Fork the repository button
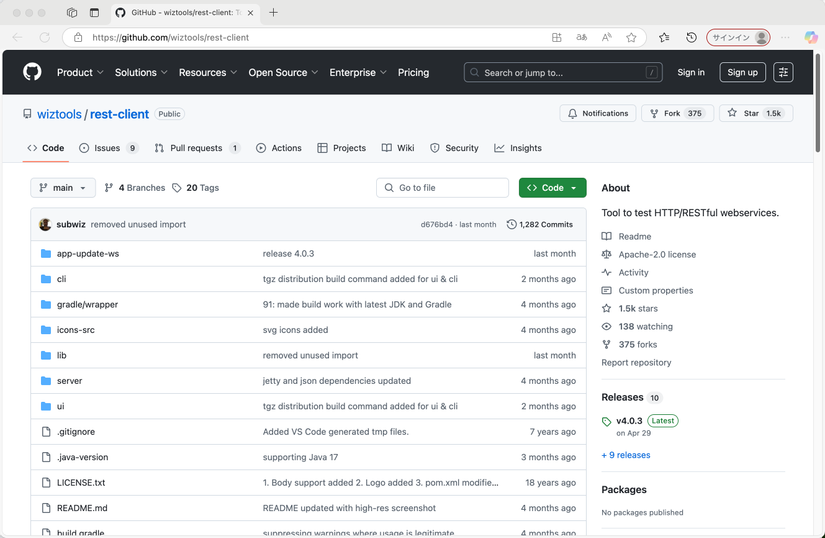825x538 pixels. point(677,114)
